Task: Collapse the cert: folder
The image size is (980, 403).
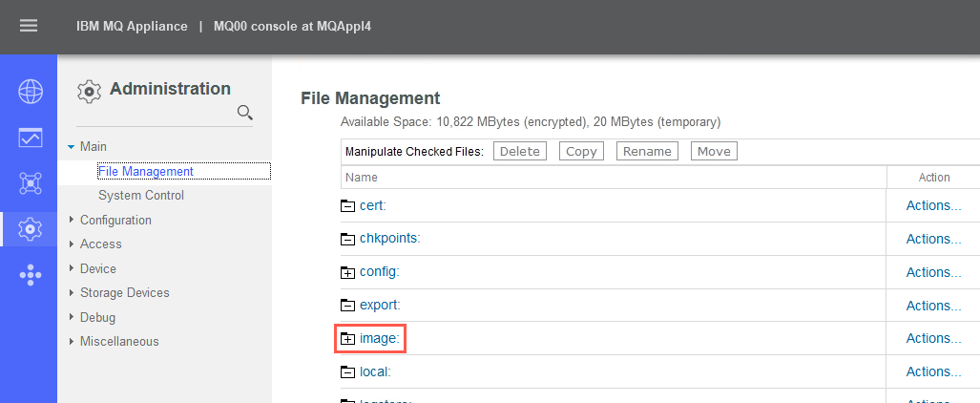Action: (x=347, y=206)
